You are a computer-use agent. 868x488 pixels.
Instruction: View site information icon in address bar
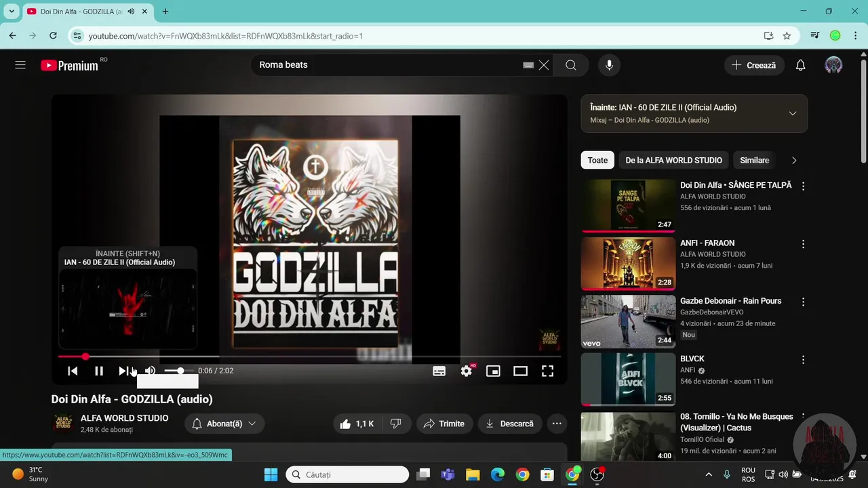click(x=77, y=36)
